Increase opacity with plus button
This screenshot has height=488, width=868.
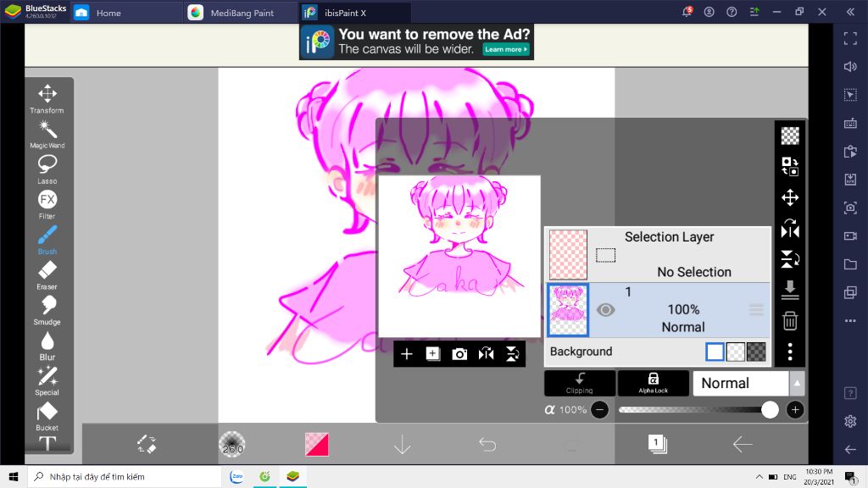click(795, 410)
